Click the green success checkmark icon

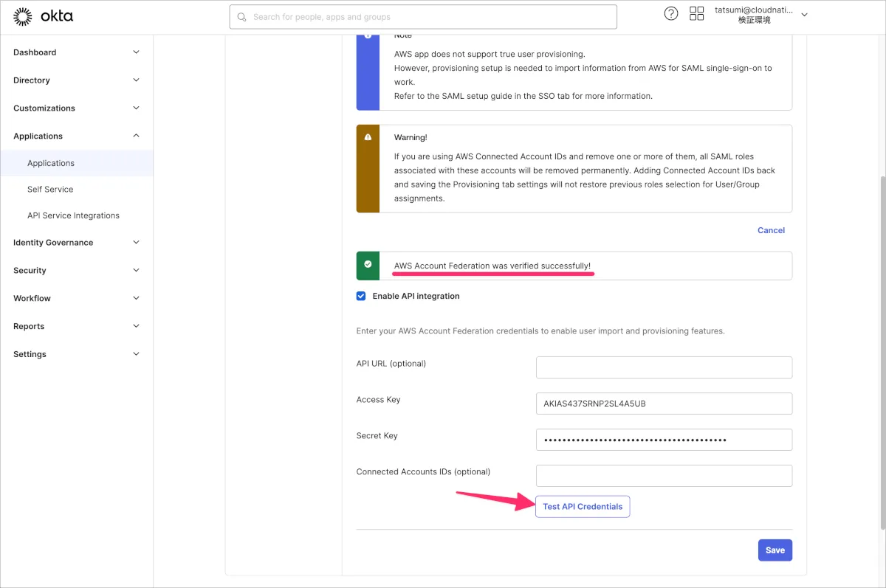[x=368, y=264]
